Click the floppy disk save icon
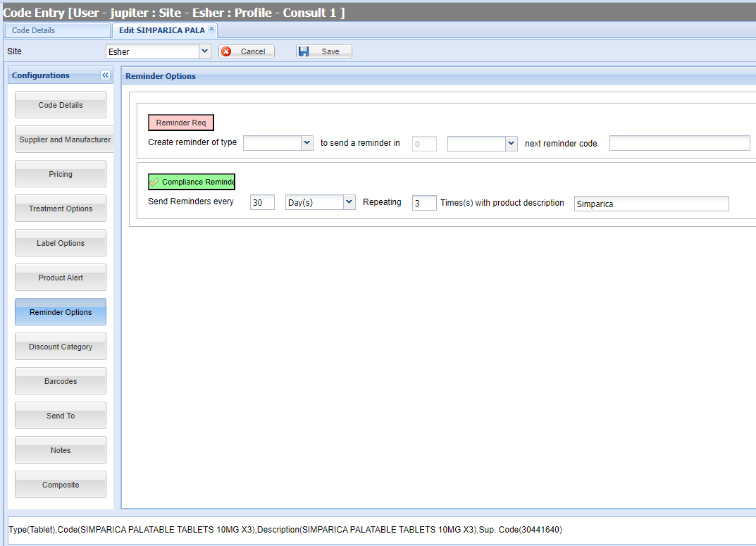Screen dimensions: 756x546 coord(304,51)
